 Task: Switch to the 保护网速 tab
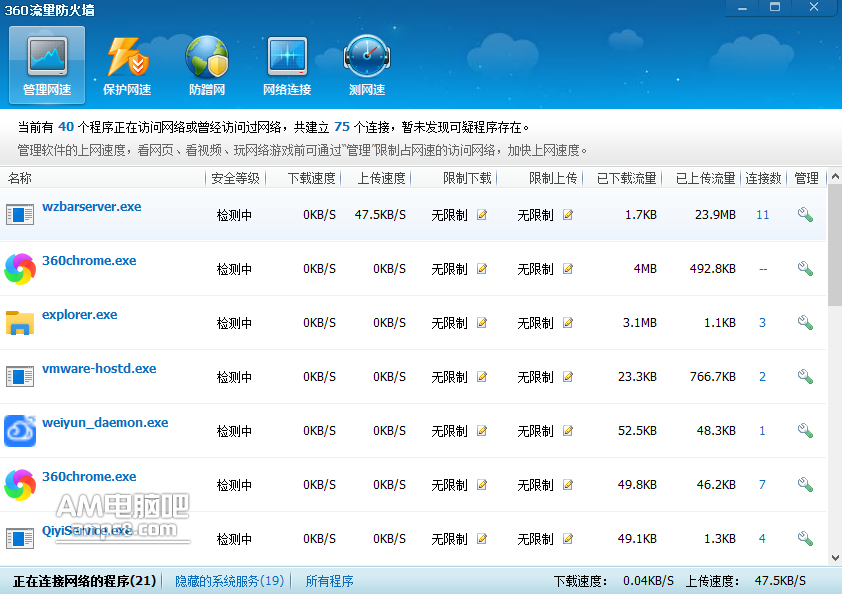127,65
